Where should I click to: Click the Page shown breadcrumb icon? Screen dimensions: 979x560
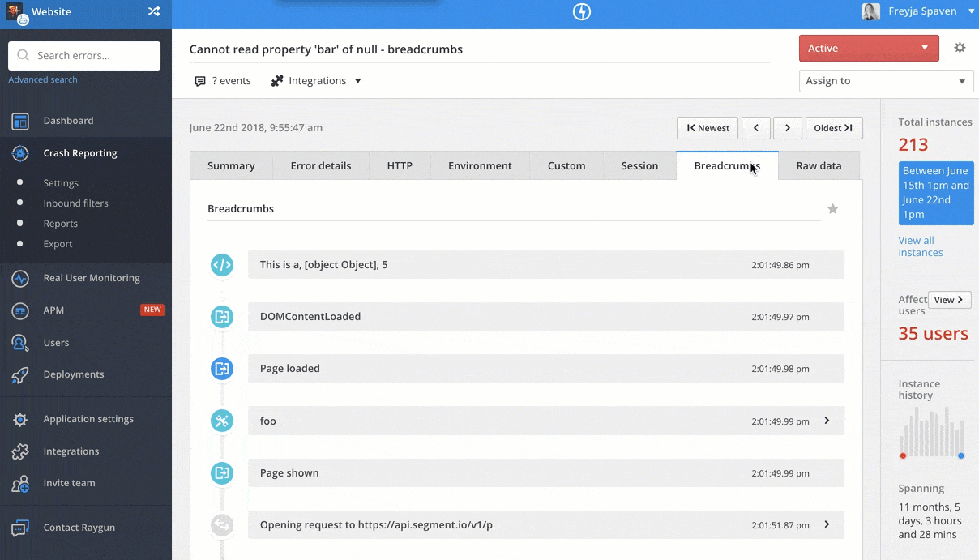pyautogui.click(x=222, y=472)
